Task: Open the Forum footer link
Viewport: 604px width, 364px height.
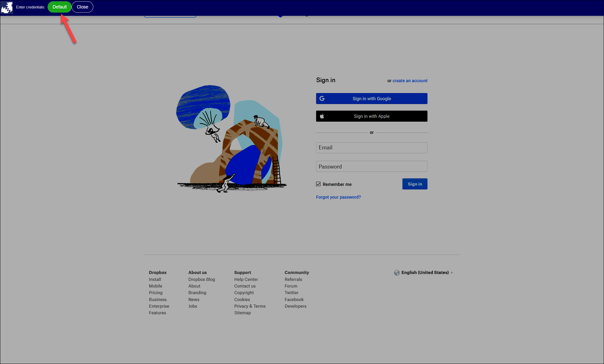Action: (291, 286)
